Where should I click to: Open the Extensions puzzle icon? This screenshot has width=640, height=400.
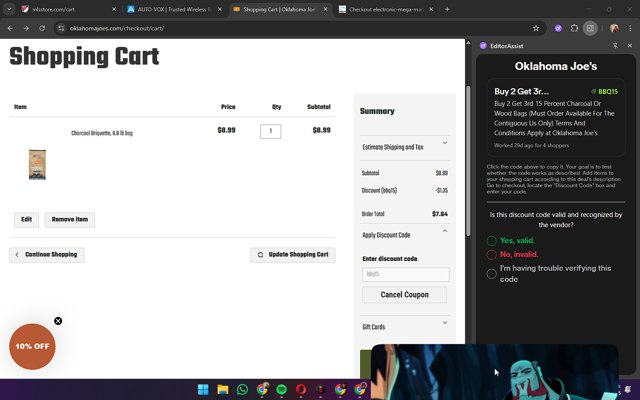(x=574, y=28)
